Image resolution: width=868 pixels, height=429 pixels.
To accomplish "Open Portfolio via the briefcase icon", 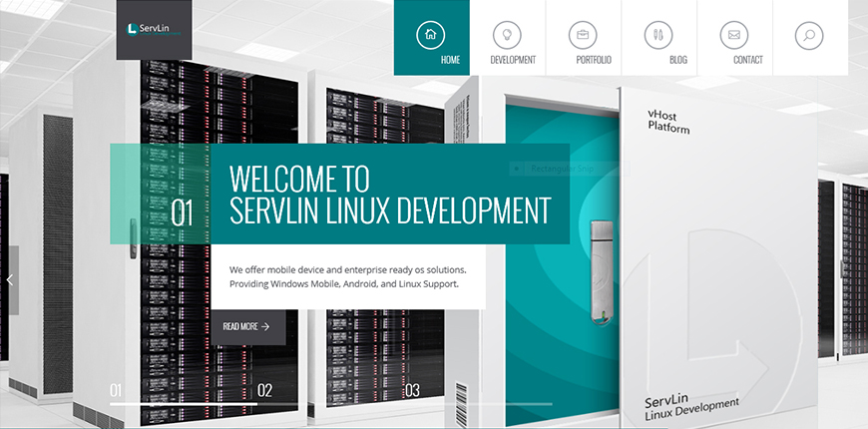I will coord(583,35).
